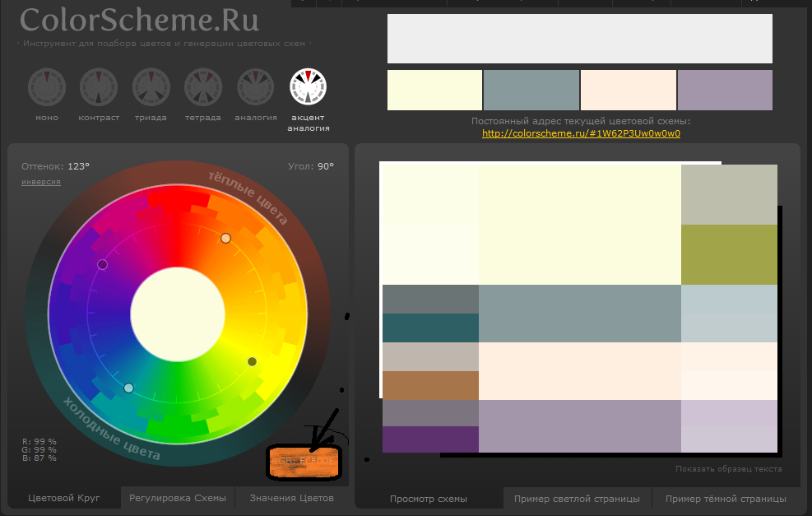The width and height of the screenshot is (812, 516).
Task: Switch to Просмотр схемы tab
Action: [x=429, y=499]
